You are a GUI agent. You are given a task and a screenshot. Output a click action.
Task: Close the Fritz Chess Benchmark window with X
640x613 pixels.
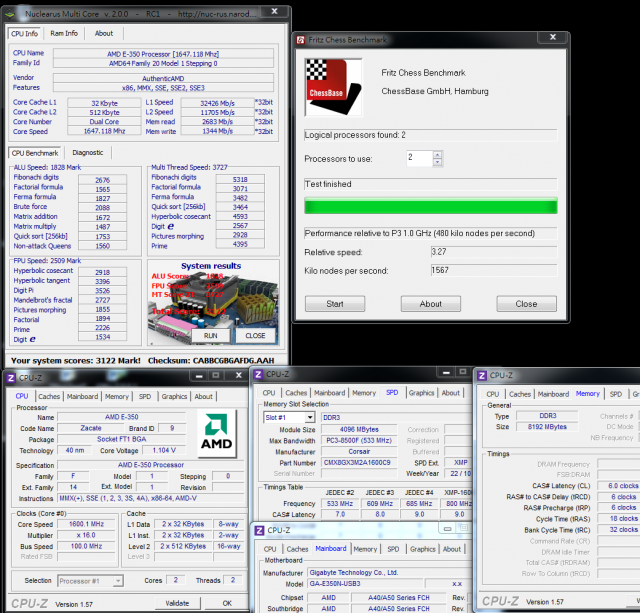(x=553, y=37)
